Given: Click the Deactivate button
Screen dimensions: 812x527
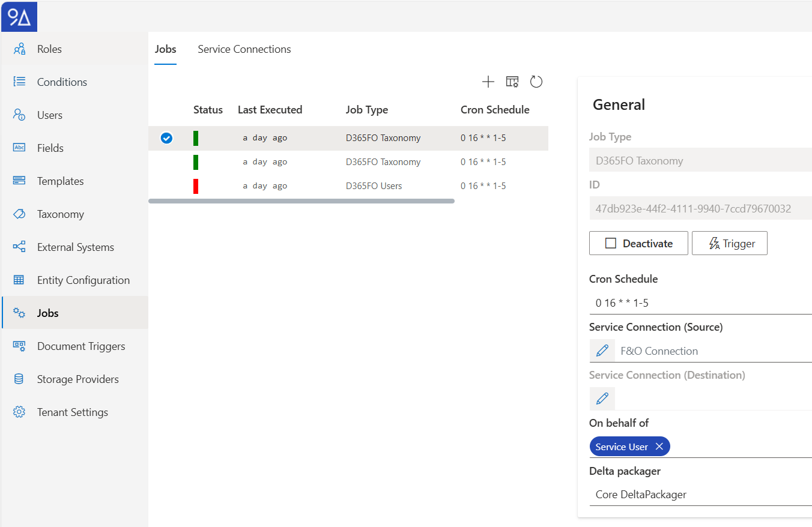Looking at the screenshot, I should pos(638,244).
